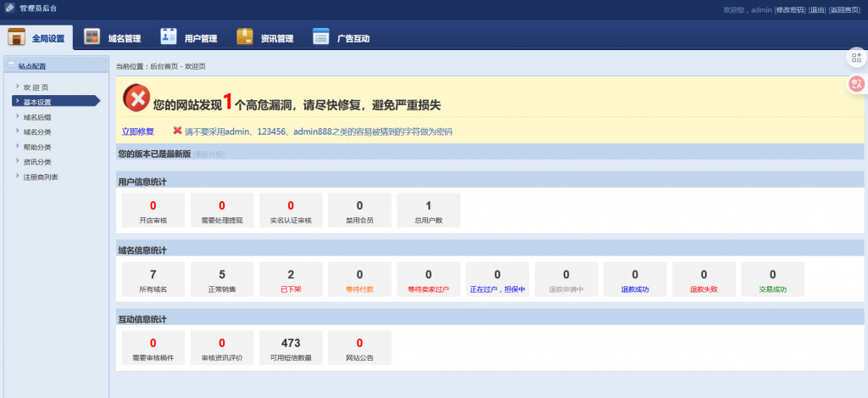Click the big red X vulnerability icon

[136, 98]
